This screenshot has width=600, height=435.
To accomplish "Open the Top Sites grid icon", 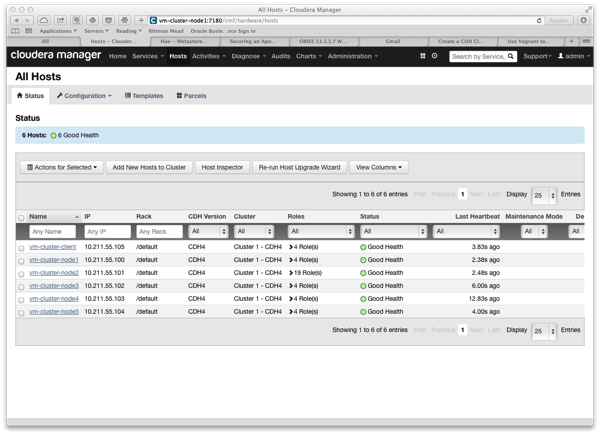I will pyautogui.click(x=29, y=31).
